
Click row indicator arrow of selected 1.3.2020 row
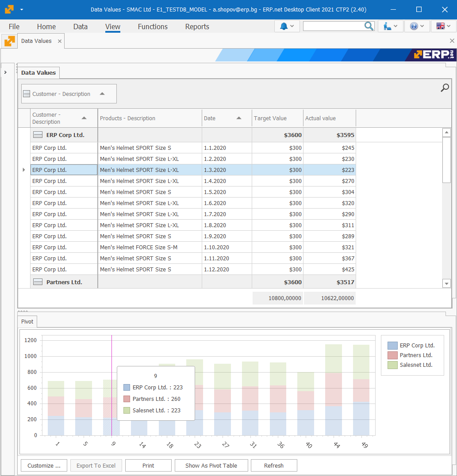click(24, 170)
